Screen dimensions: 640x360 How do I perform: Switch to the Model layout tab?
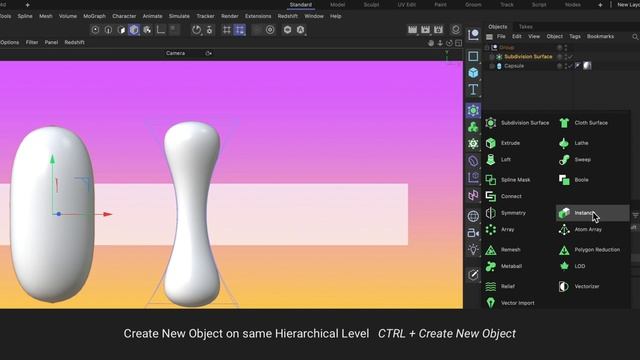click(337, 4)
